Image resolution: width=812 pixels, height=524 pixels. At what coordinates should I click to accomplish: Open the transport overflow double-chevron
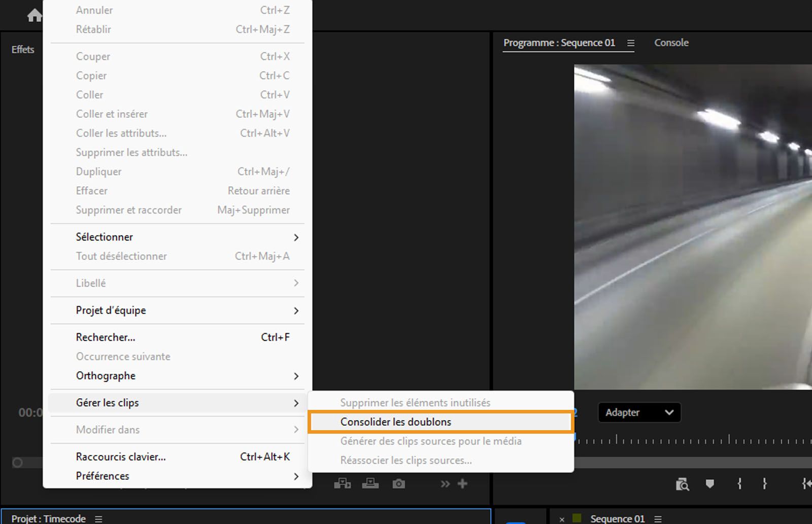click(x=445, y=484)
